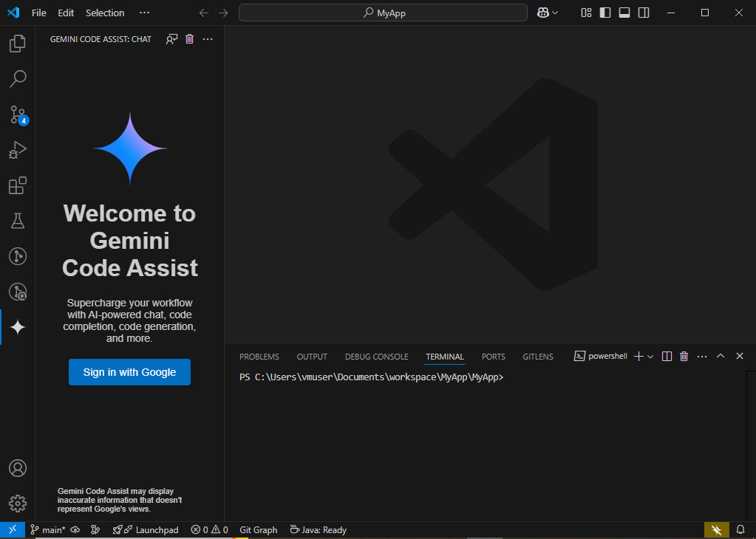Select the TERMINAL tab
The height and width of the screenshot is (539, 756).
(x=445, y=357)
